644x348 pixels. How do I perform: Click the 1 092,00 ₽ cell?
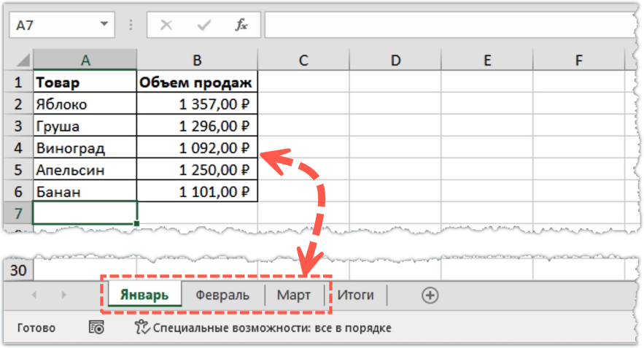pos(197,147)
